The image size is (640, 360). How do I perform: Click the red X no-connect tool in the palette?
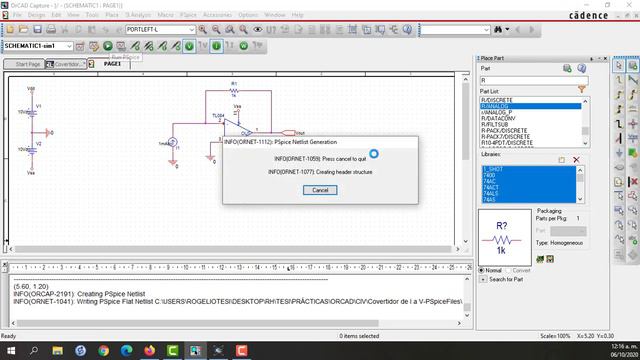point(633,182)
